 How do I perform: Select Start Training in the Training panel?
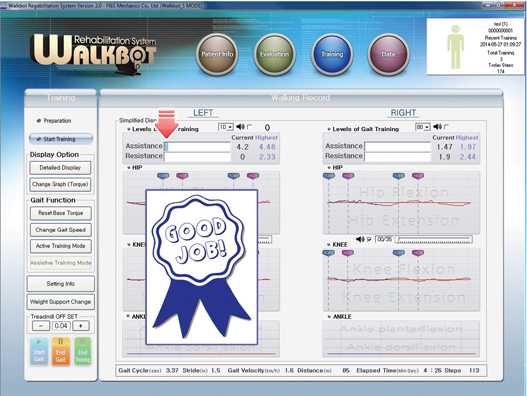pyautogui.click(x=61, y=139)
